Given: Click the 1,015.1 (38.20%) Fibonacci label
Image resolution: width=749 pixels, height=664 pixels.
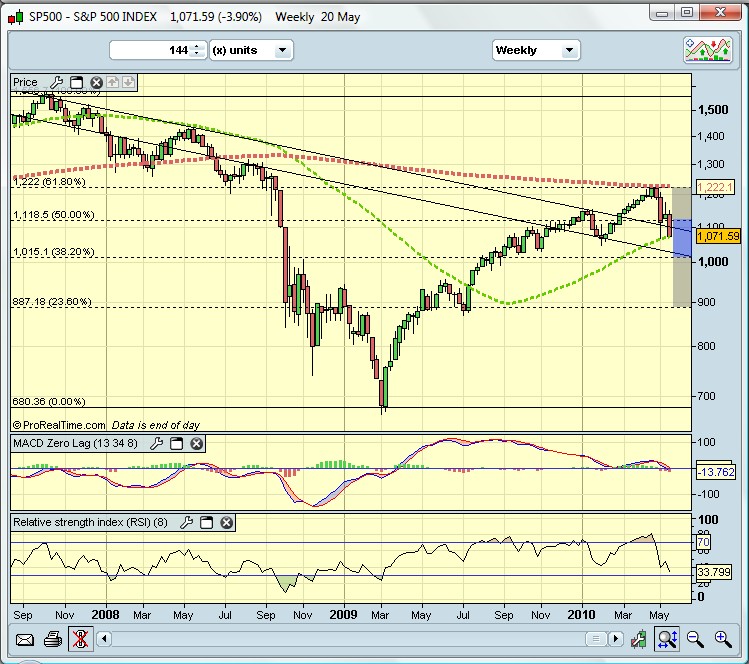Looking at the screenshot, I should (x=54, y=251).
